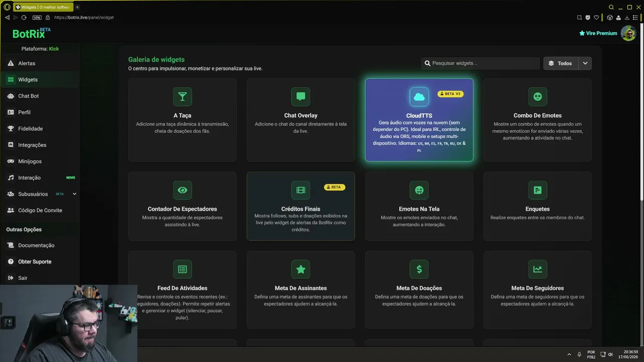Click the Chat Overlay speech bubble icon

[301, 97]
